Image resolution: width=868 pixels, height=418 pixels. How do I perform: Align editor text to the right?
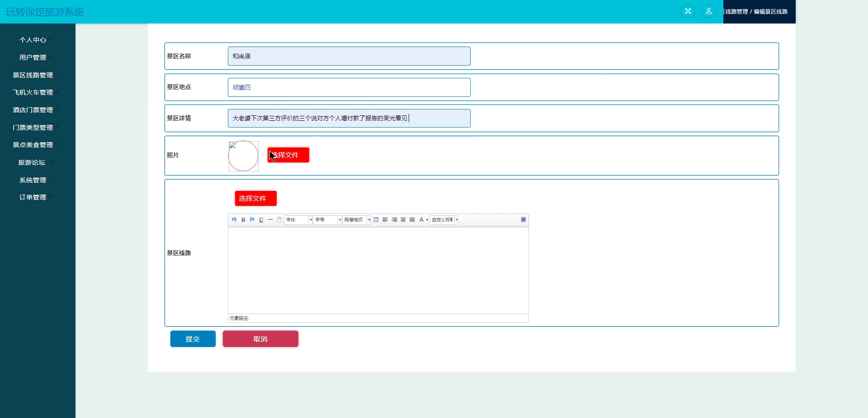click(394, 220)
